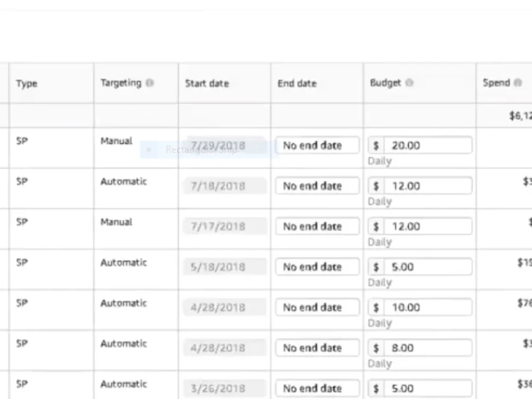532x399 pixels.
Task: Open end date picker for 7/18/2018 campaign
Action: [318, 186]
